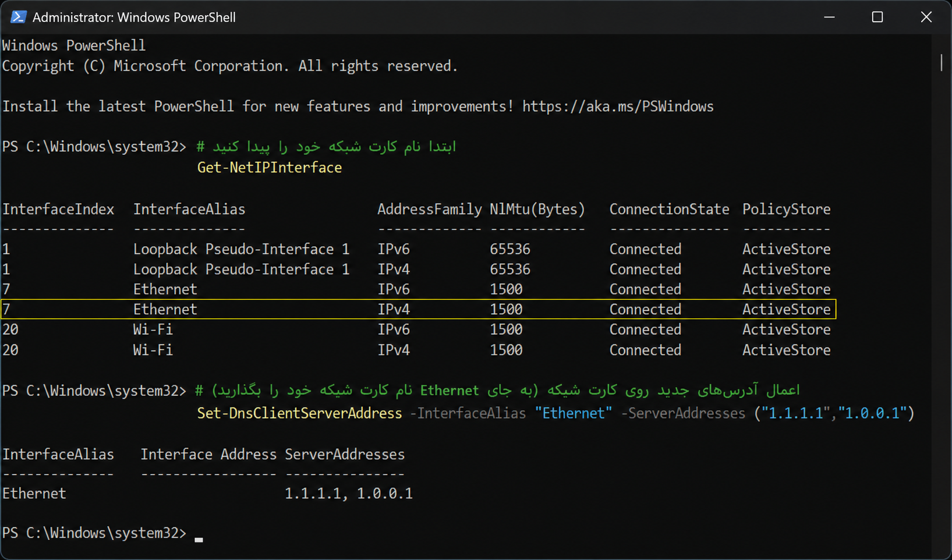Click the vertical scrollbar thumb
Screen dimensions: 952x560
click(x=941, y=63)
